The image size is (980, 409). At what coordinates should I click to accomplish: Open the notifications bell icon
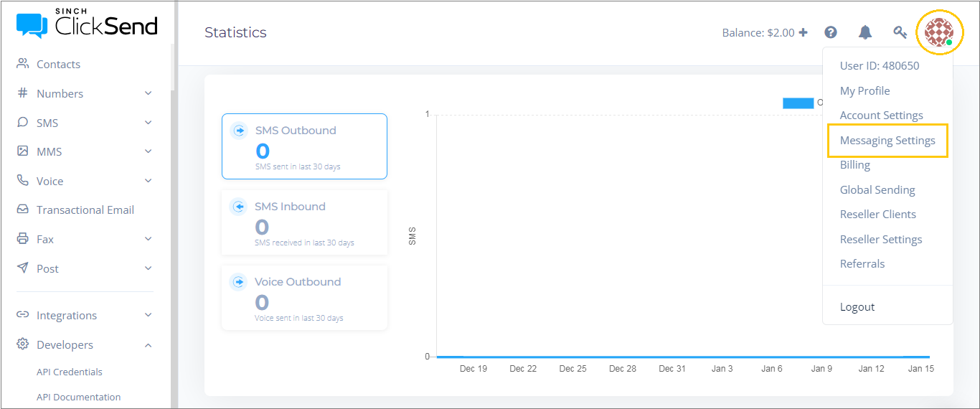(x=865, y=32)
